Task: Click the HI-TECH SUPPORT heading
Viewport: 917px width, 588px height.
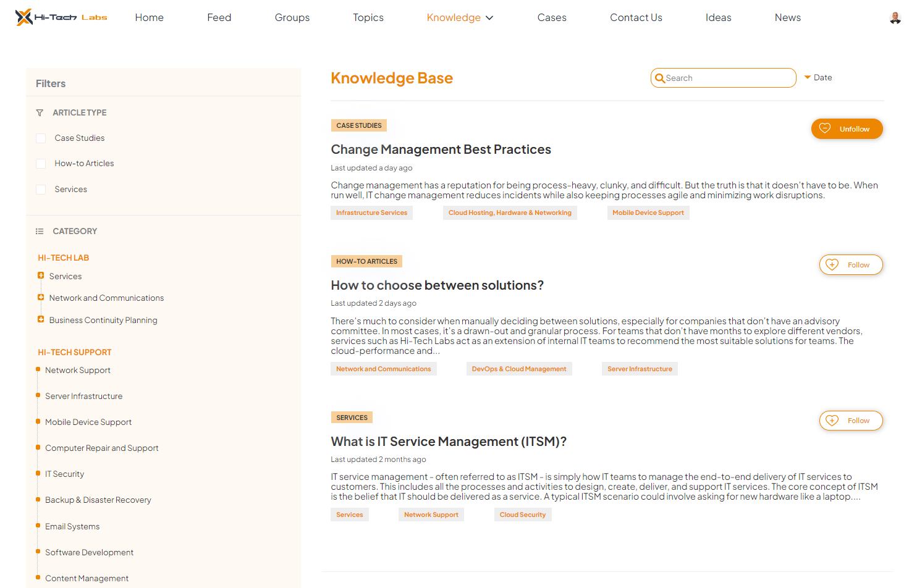Action: (75, 352)
